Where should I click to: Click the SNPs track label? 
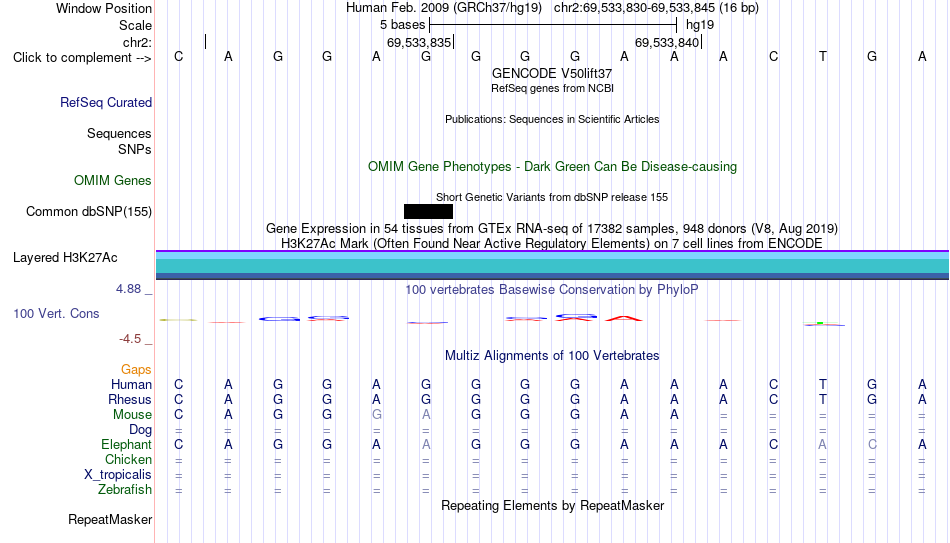click(x=135, y=149)
